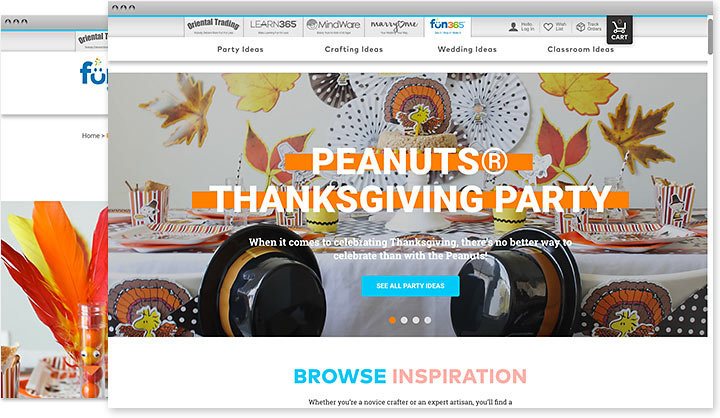720x418 pixels.
Task: Select the first orange carousel dot
Action: (x=392, y=320)
